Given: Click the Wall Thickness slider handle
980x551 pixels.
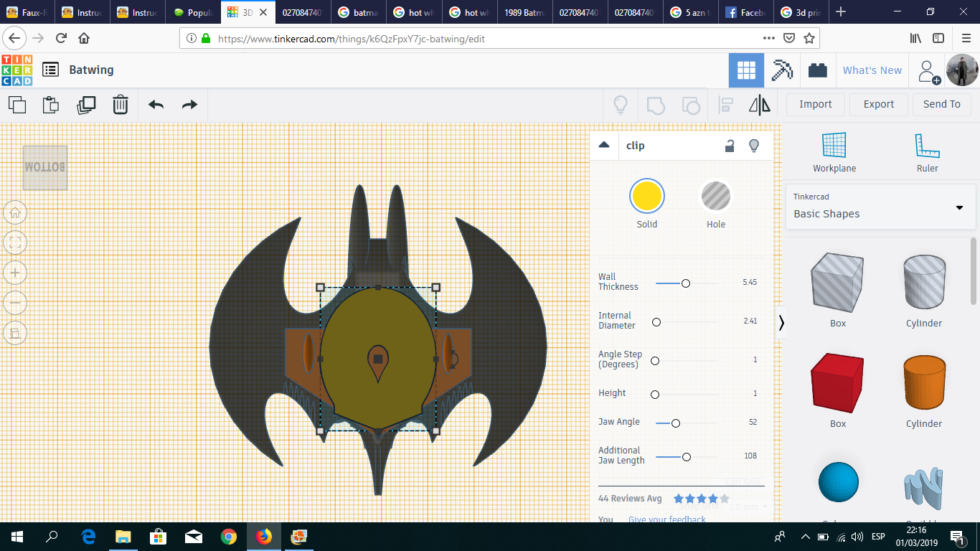Looking at the screenshot, I should coord(686,283).
